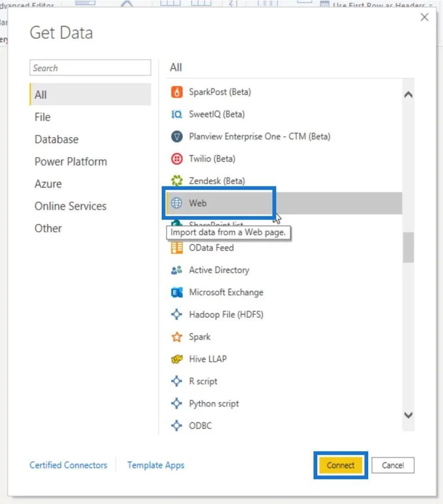443x504 pixels.
Task: Click the connector list scroll up arrow
Action: tap(408, 95)
